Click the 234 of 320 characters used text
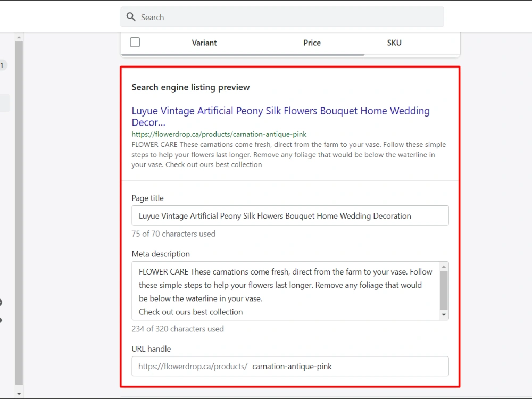Screen dimensions: 532x399 178,329
